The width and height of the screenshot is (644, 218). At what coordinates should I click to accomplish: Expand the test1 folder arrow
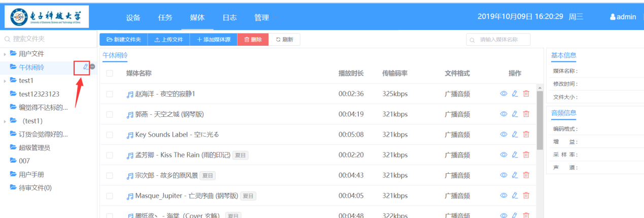click(5, 81)
